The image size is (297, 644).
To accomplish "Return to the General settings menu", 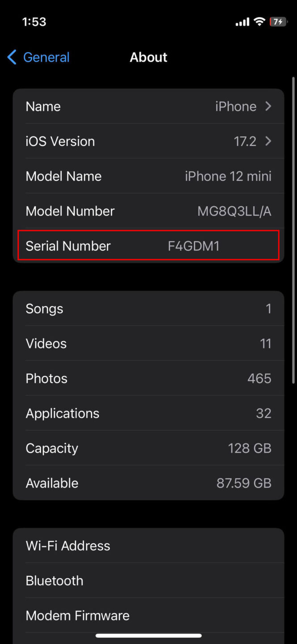I will click(x=38, y=57).
